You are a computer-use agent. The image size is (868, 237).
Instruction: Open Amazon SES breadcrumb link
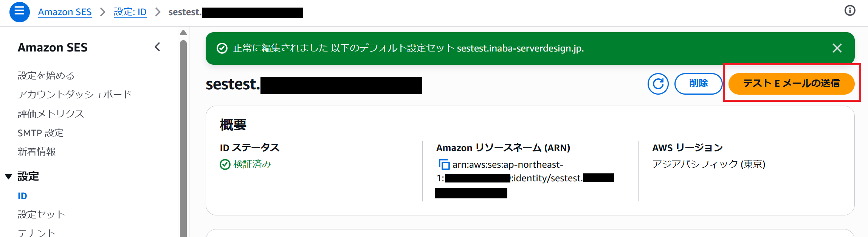point(65,12)
